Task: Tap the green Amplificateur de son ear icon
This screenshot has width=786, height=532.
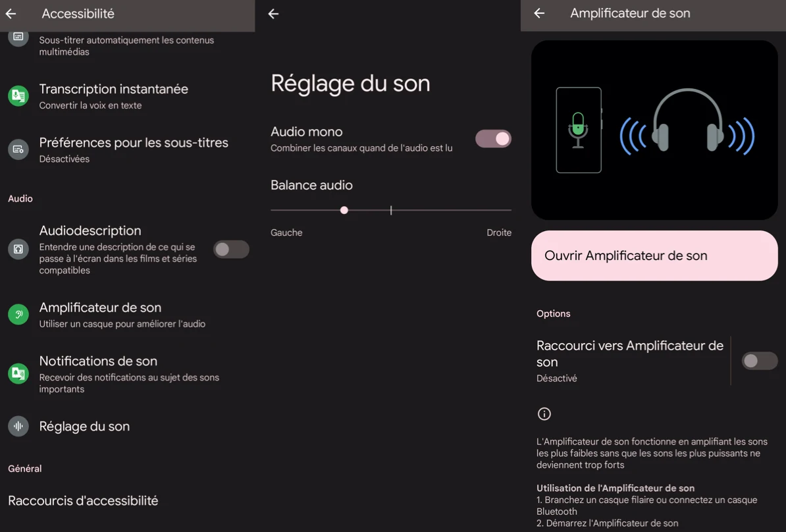Action: point(18,314)
